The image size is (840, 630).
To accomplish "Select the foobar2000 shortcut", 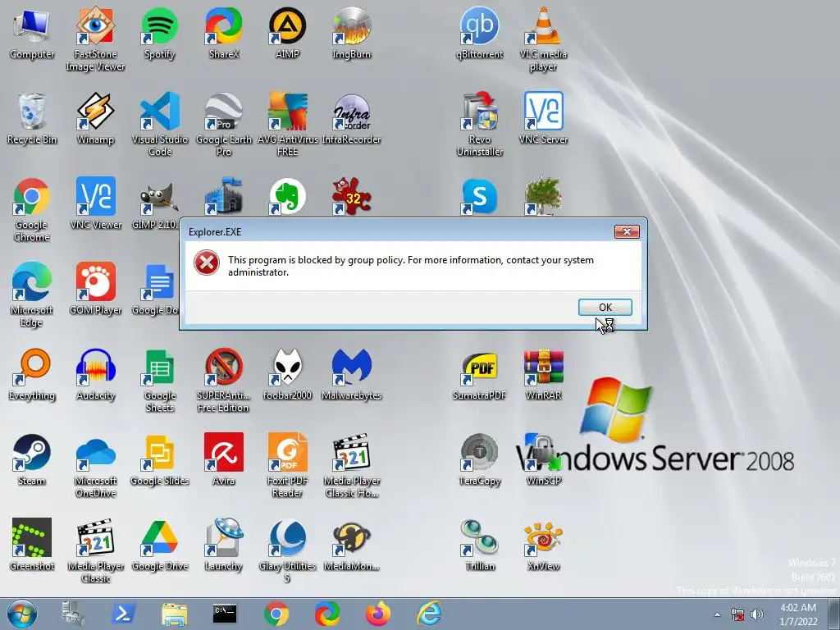I will click(x=287, y=374).
